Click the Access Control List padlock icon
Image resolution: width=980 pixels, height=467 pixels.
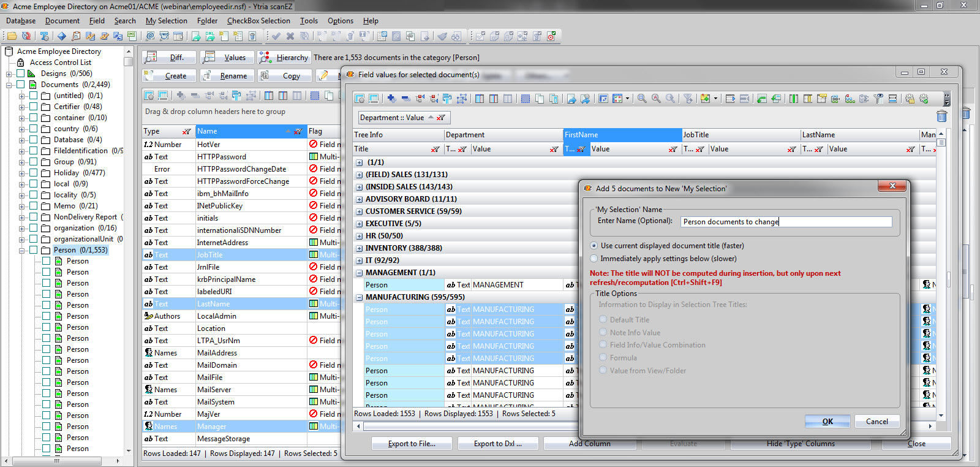(x=21, y=63)
